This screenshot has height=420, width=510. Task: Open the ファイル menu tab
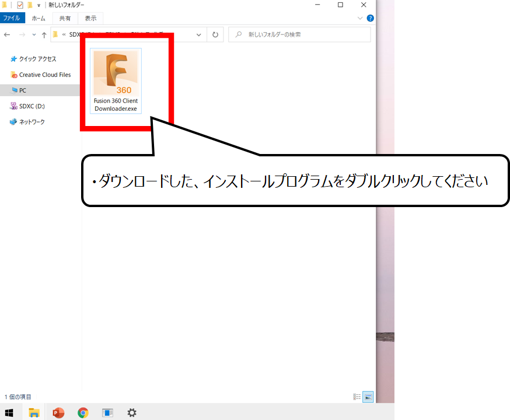[12, 18]
